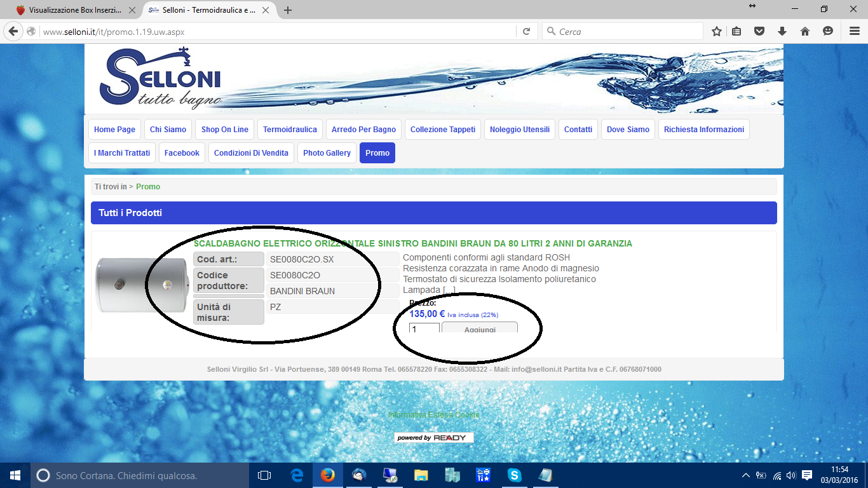Viewport: 868px width, 488px height.
Task: Open the Chi Siamo menu item
Action: (168, 129)
